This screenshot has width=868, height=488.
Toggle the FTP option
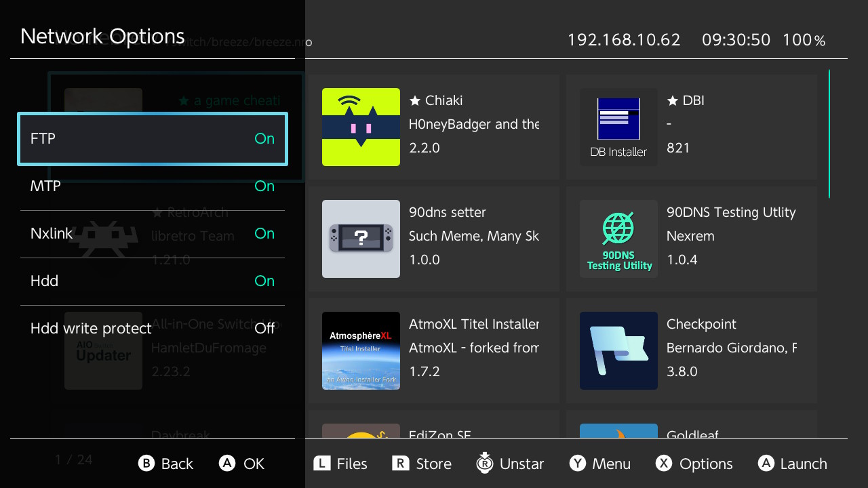153,139
